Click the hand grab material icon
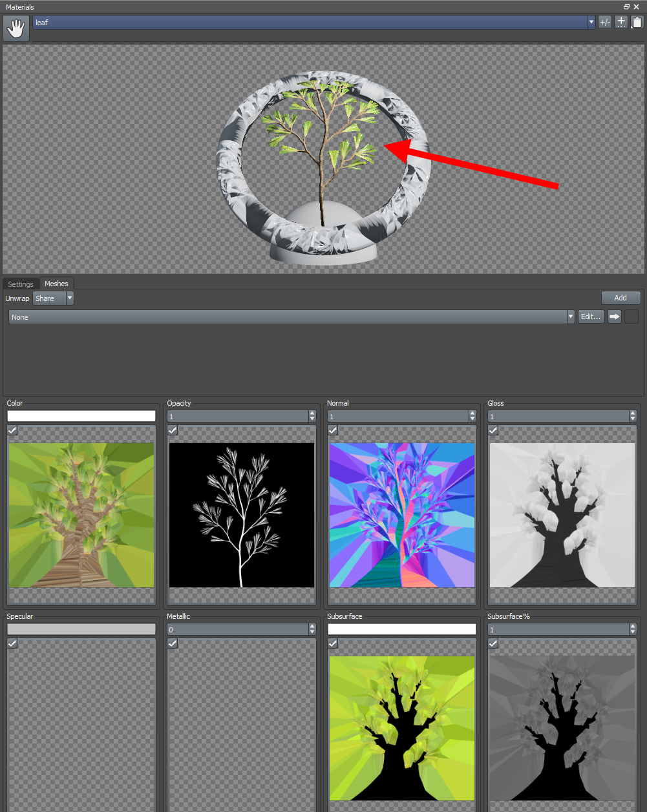 16,28
